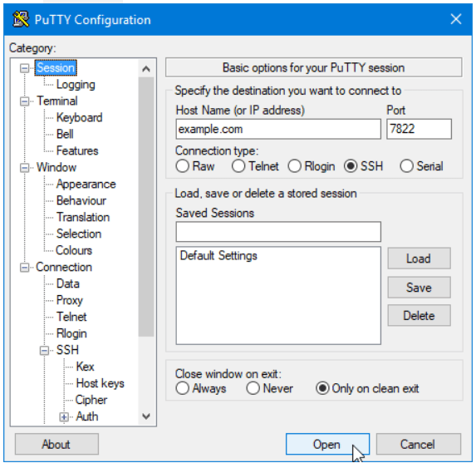Choose Only on clean exit option

click(322, 388)
